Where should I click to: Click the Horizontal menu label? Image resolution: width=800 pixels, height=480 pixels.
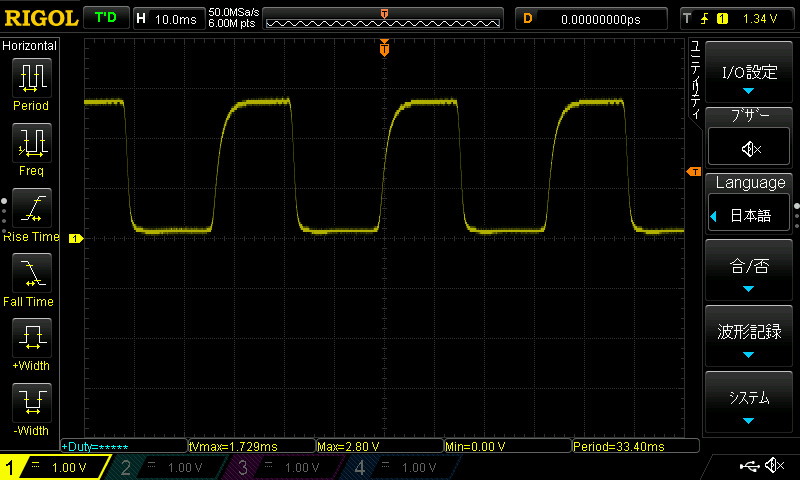30,46
